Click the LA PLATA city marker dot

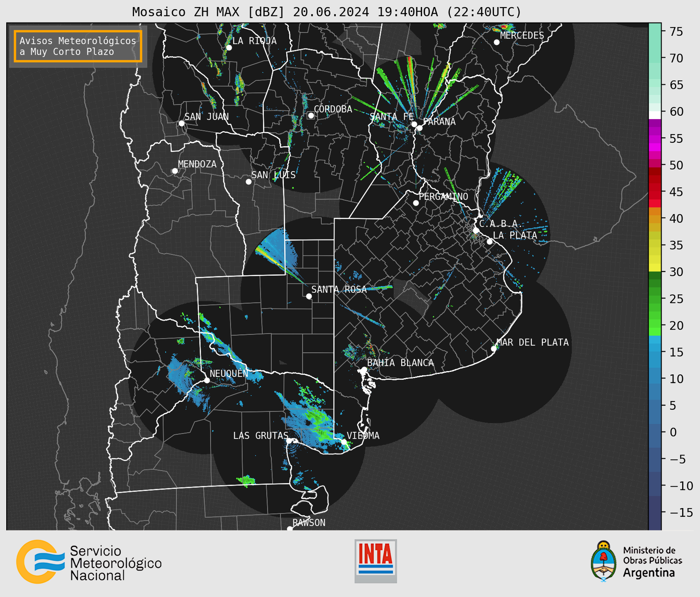click(490, 242)
